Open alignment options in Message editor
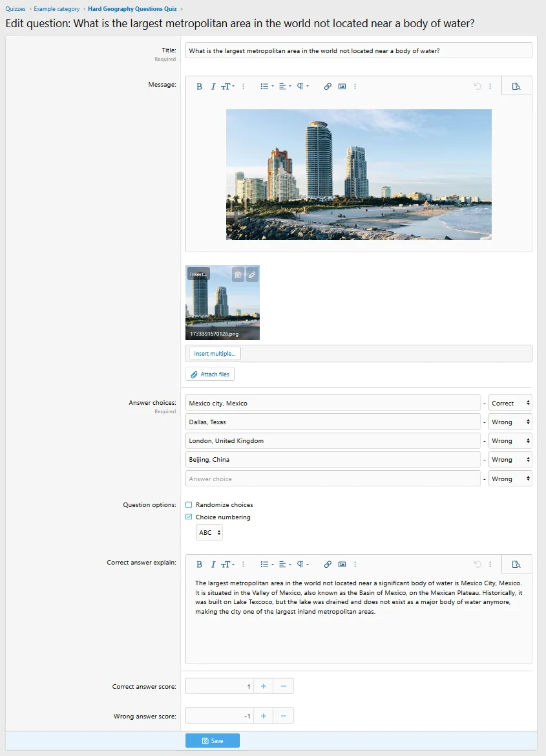 click(285, 86)
